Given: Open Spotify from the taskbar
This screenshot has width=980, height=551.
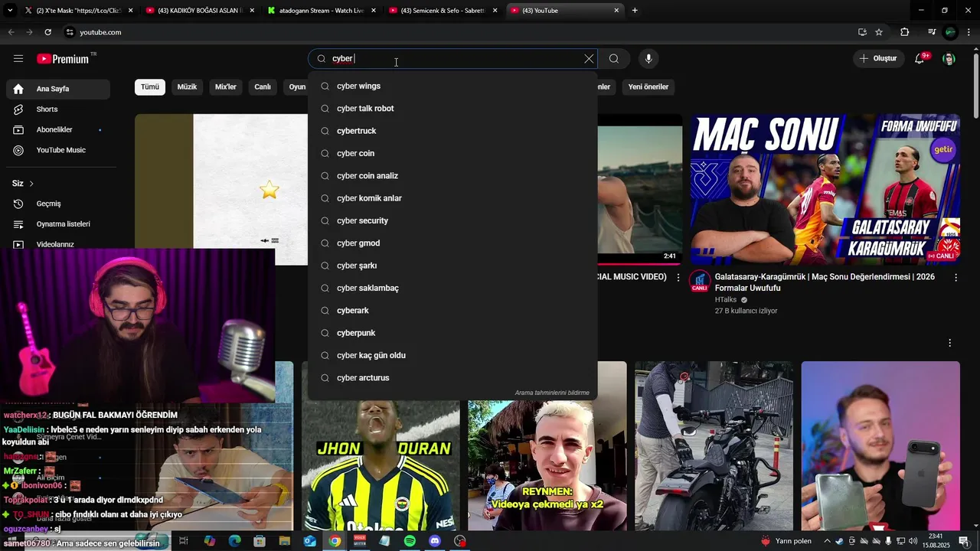Looking at the screenshot, I should [x=410, y=541].
